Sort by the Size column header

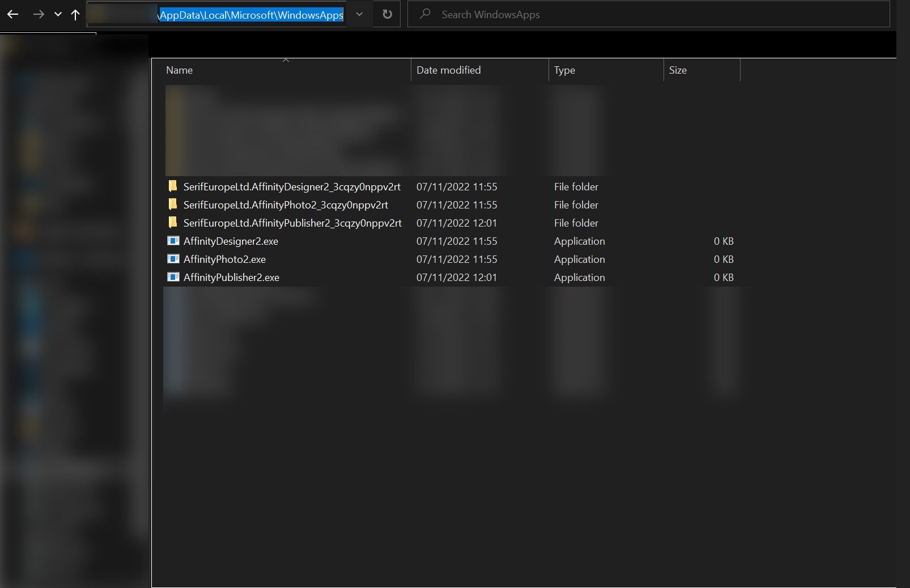pyautogui.click(x=701, y=70)
